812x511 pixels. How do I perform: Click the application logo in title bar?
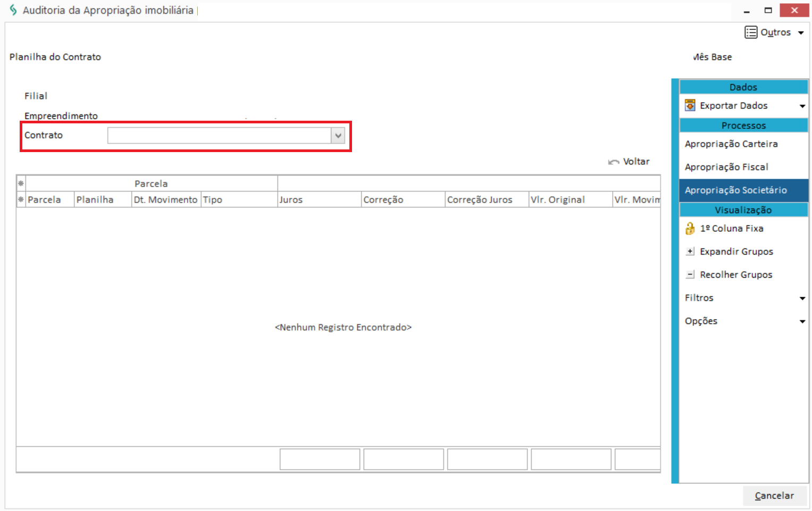tap(13, 10)
